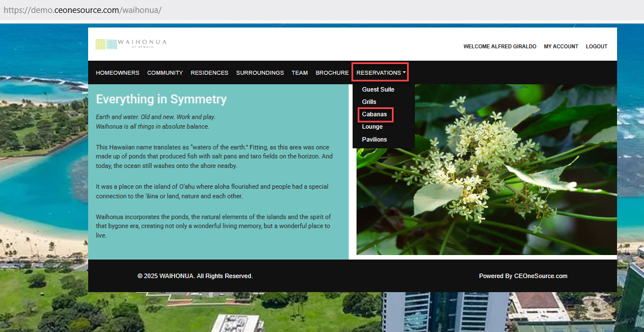Go to the Homeowners page
The image size is (644, 332).
(x=117, y=73)
